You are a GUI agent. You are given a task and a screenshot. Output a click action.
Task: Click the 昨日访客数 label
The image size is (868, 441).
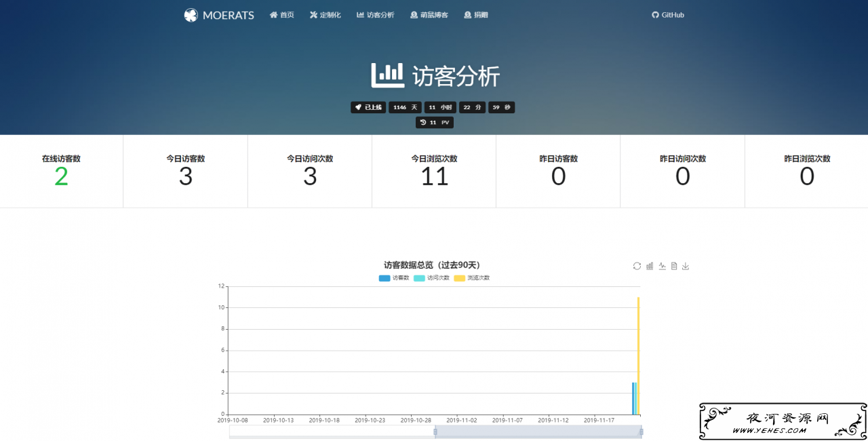click(x=559, y=159)
